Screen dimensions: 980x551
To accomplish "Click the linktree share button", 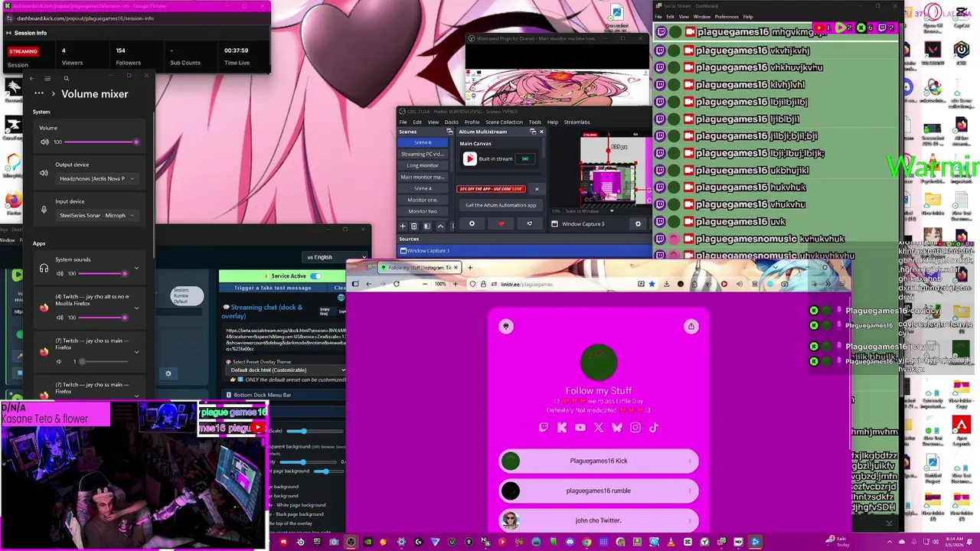I will coord(691,326).
